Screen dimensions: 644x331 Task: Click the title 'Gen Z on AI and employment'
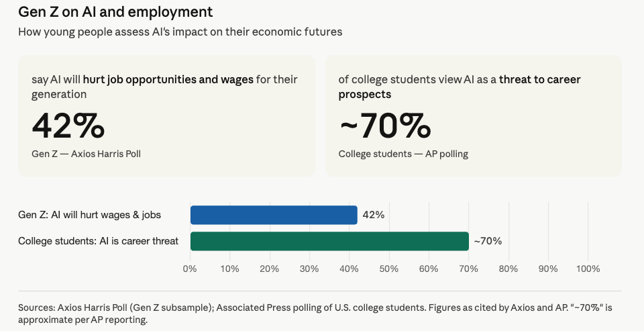click(115, 11)
